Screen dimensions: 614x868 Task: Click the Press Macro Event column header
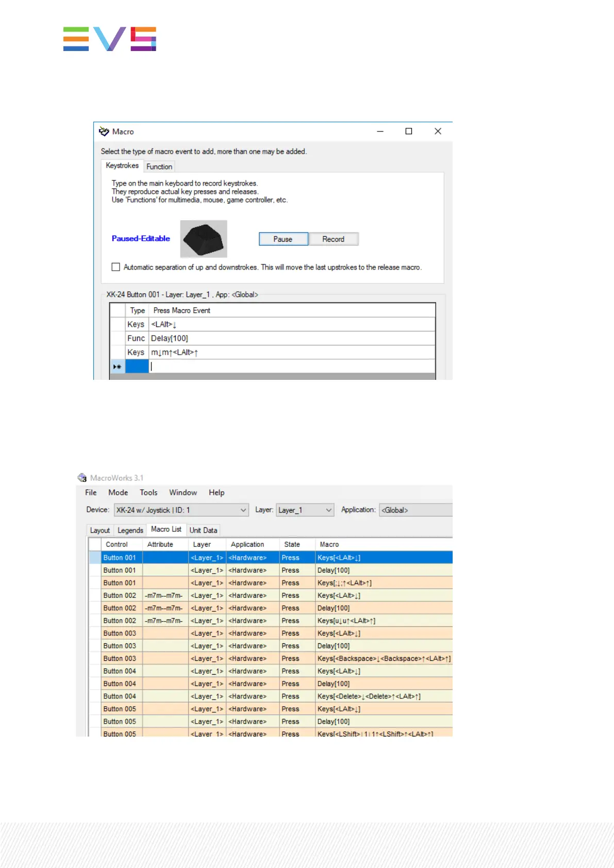point(292,310)
